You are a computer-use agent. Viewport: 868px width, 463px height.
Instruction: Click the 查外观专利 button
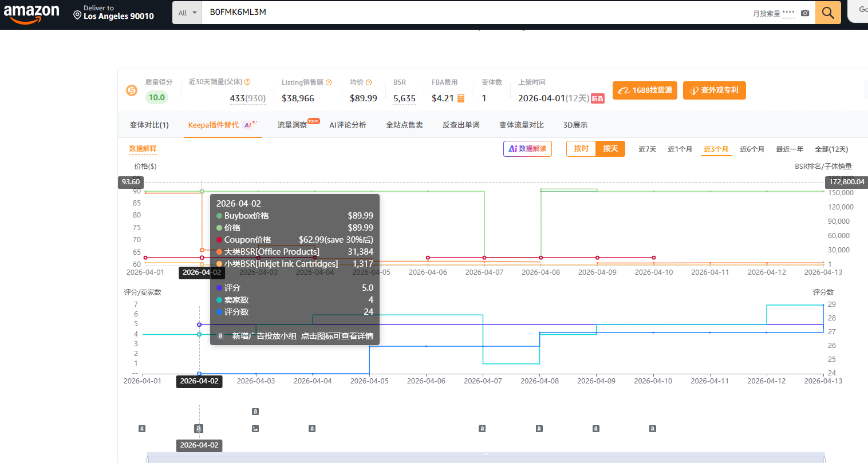(x=714, y=90)
